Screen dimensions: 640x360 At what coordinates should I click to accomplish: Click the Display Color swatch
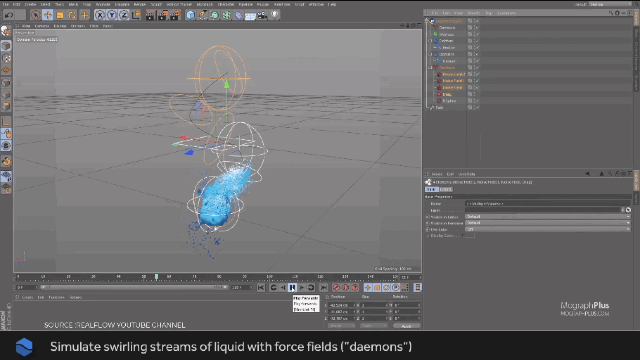pyautogui.click(x=470, y=236)
